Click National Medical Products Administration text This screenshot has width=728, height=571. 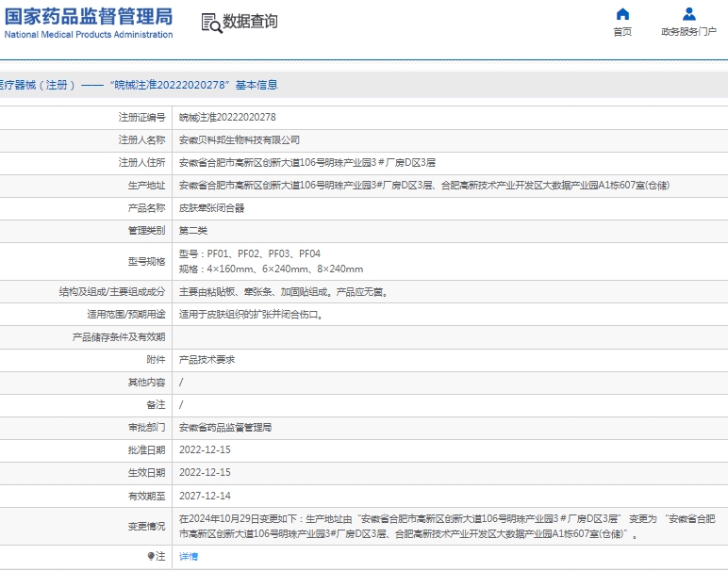89,35
